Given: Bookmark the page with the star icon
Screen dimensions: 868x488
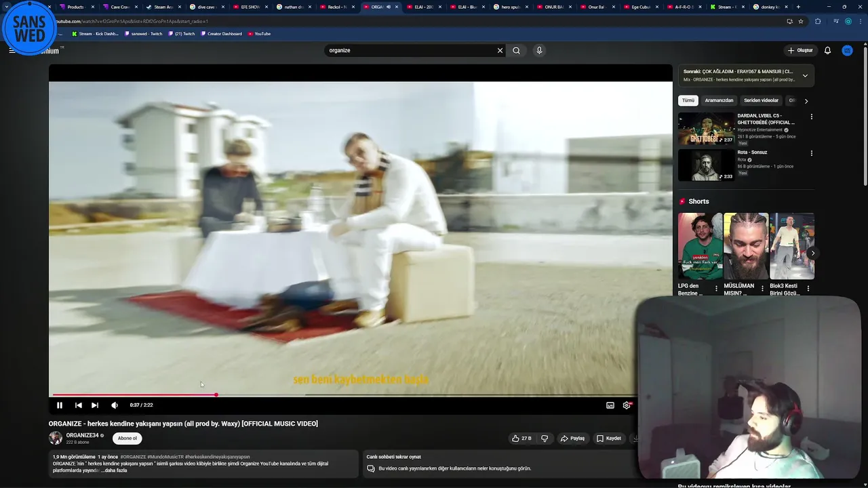Looking at the screenshot, I should [x=801, y=21].
